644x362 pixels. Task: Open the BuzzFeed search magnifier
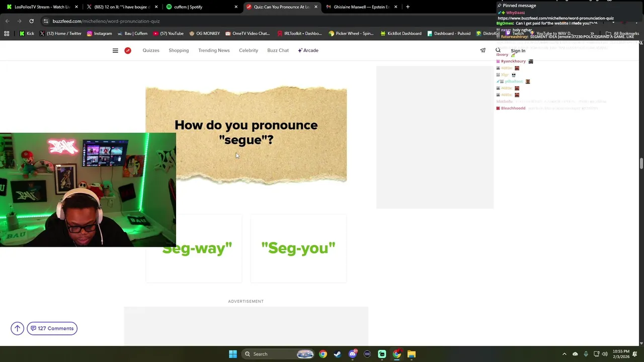coord(498,50)
